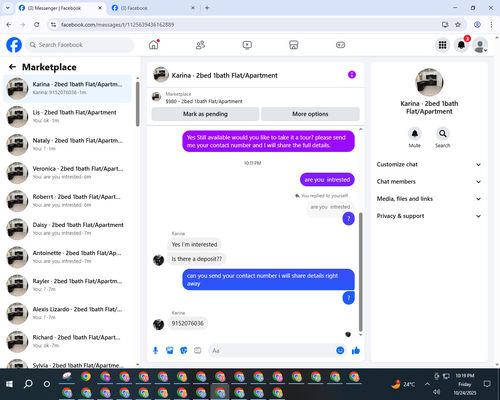Click the chat list scrollbar thumb
500x400 pixels.
[x=137, y=103]
